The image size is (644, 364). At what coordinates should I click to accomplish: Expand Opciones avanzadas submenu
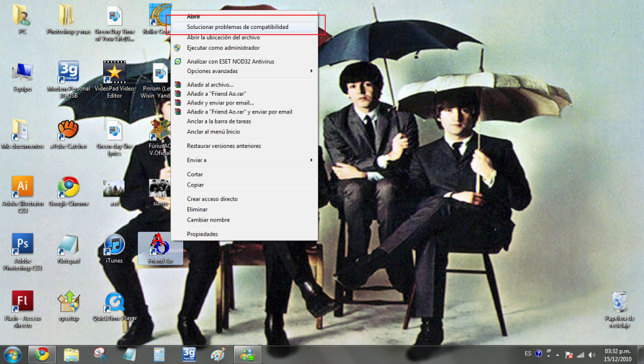pyautogui.click(x=245, y=71)
